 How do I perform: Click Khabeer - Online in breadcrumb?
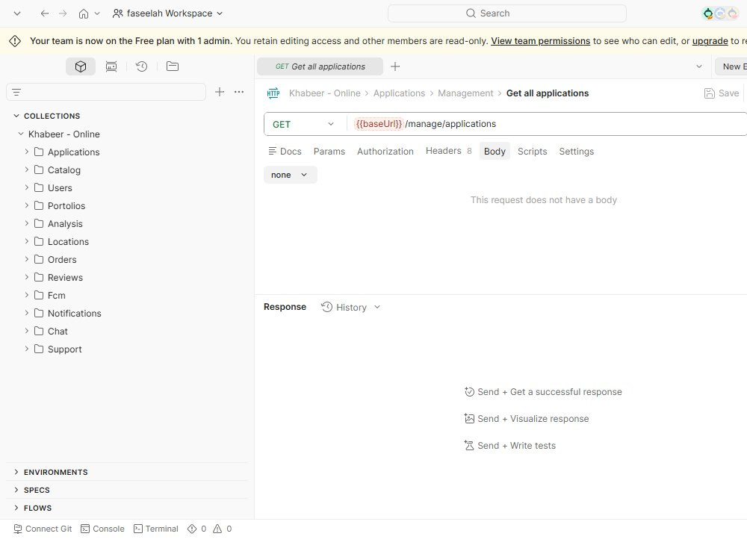(x=325, y=93)
